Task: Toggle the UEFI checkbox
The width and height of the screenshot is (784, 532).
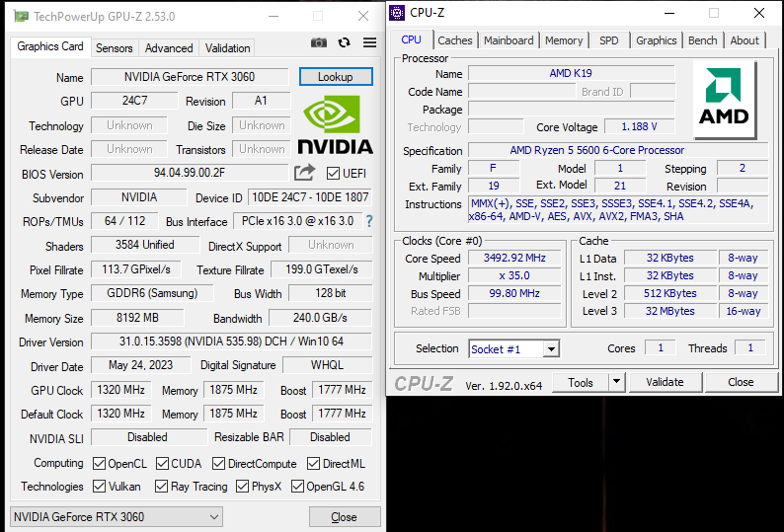Action: coord(333,174)
